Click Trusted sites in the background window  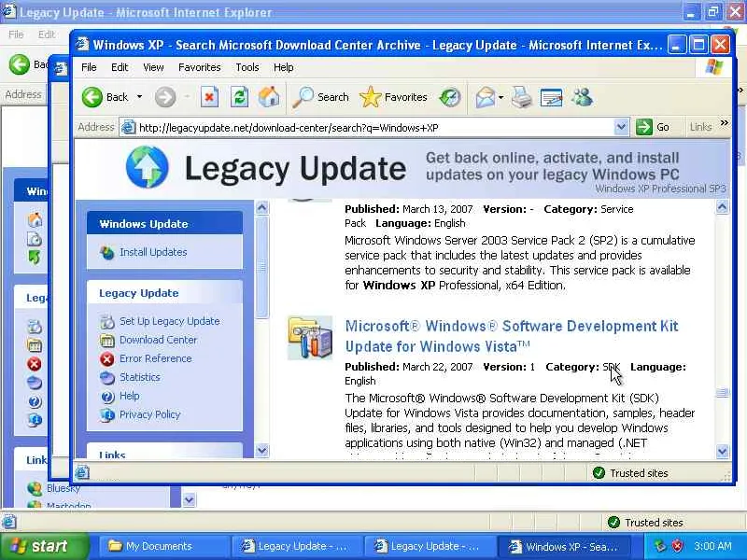tap(645, 523)
